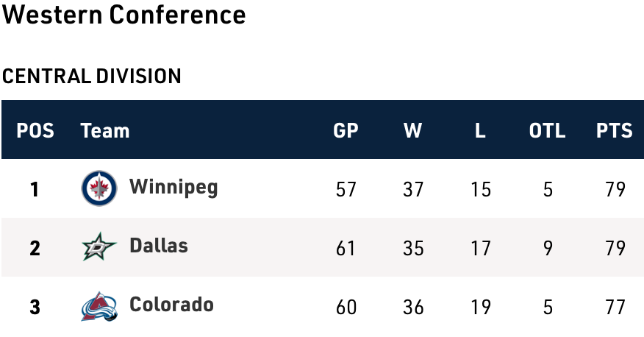Open the Colorado team link
The width and height of the screenshot is (644, 337).
click(171, 305)
